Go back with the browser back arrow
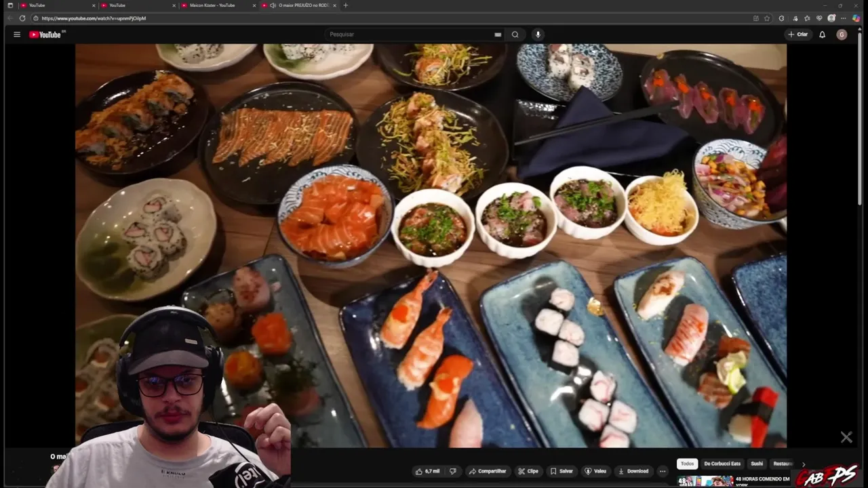This screenshot has width=868, height=488. point(9,18)
